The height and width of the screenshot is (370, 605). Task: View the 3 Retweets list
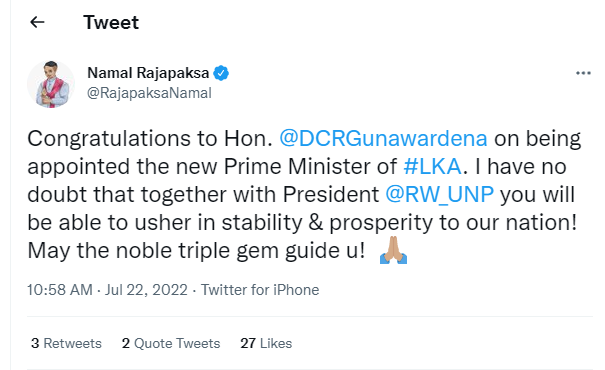point(66,343)
